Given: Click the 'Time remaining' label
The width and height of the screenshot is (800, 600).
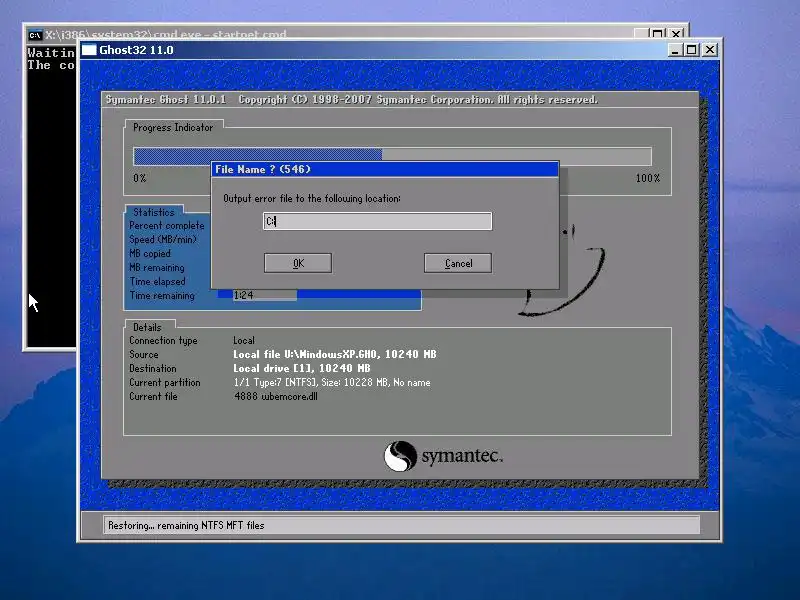Looking at the screenshot, I should 162,295.
